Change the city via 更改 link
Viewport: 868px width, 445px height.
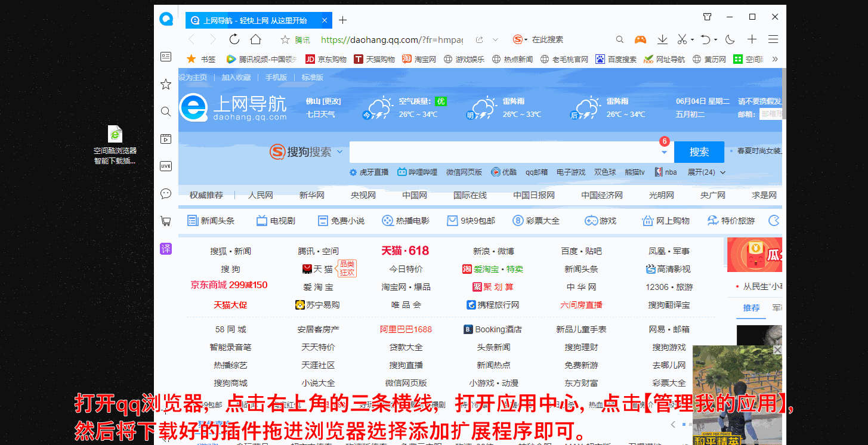pyautogui.click(x=332, y=101)
